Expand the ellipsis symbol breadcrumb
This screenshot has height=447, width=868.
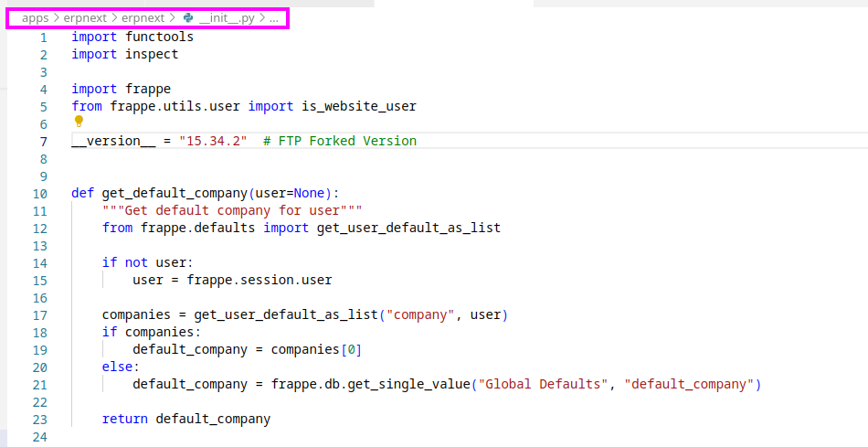[273, 18]
